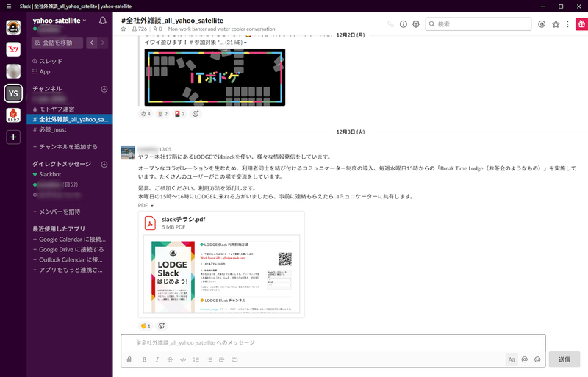Add reaction to the ITボドゲ message

(196, 114)
